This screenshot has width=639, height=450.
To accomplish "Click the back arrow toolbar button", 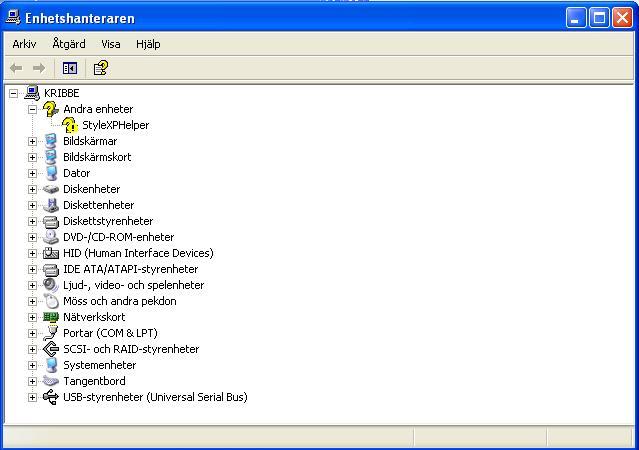I will tap(16, 68).
